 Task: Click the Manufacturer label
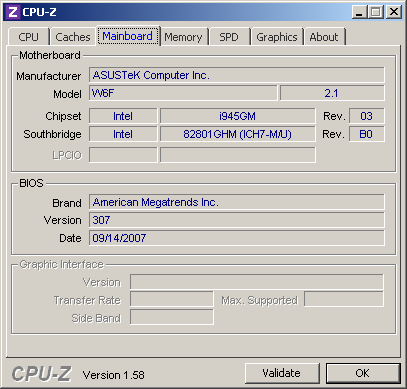coord(49,76)
